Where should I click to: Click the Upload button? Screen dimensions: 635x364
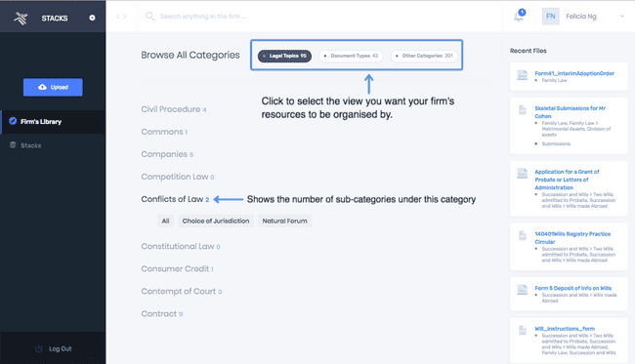[53, 88]
